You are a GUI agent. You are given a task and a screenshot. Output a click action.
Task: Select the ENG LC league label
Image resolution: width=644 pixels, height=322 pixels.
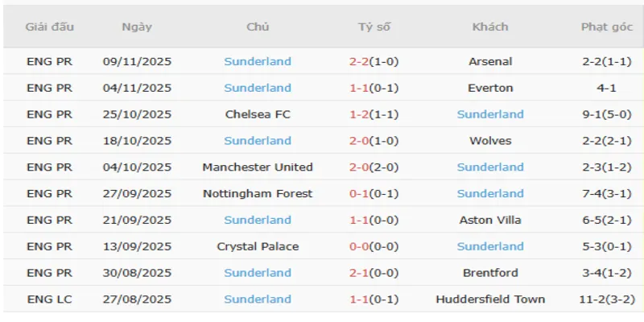click(49, 299)
